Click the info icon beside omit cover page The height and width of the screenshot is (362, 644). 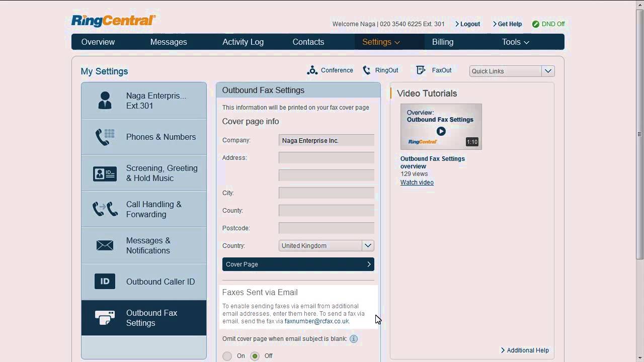(354, 339)
